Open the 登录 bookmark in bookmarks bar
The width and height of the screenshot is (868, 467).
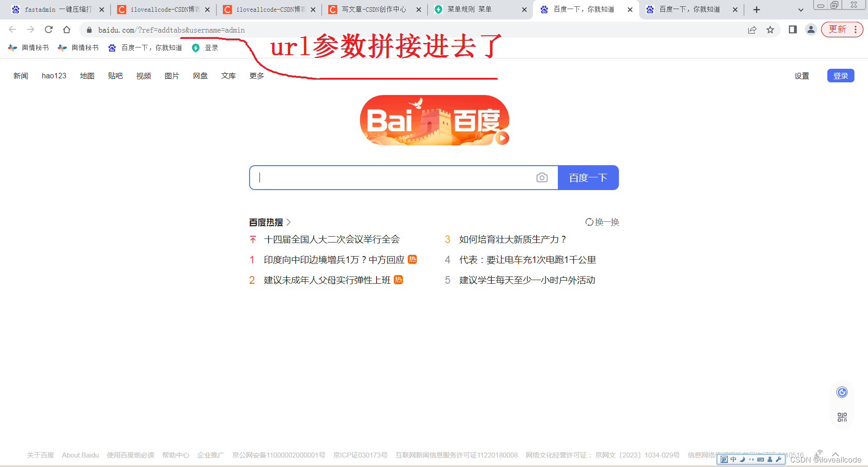tap(205, 48)
